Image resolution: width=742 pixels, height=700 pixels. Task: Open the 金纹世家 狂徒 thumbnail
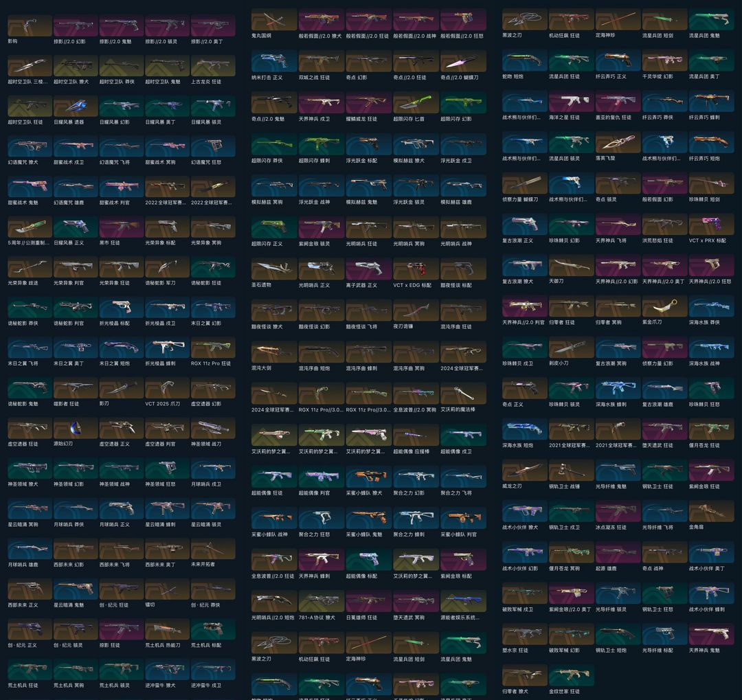(x=571, y=676)
